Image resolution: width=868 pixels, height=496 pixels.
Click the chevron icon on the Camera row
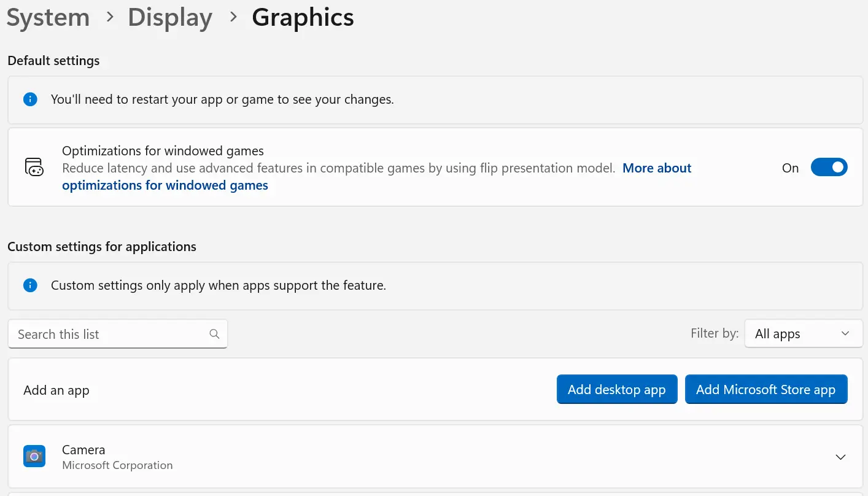[x=840, y=457]
